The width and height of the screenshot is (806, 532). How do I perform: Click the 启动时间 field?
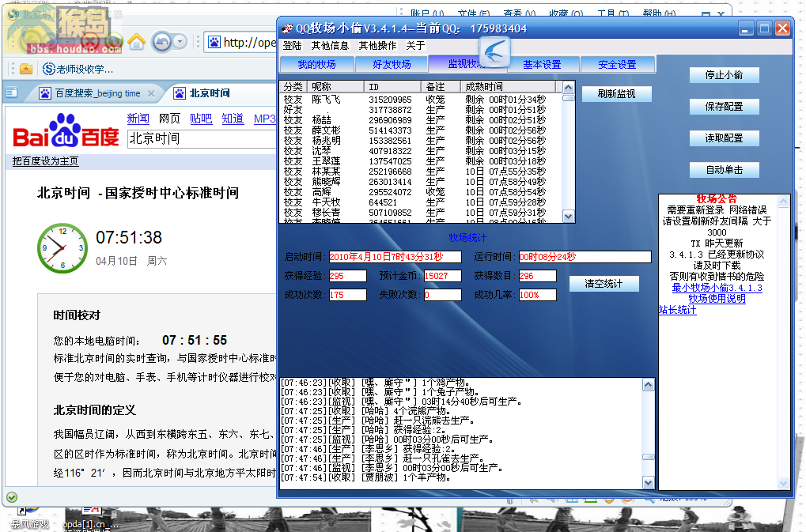395,257
